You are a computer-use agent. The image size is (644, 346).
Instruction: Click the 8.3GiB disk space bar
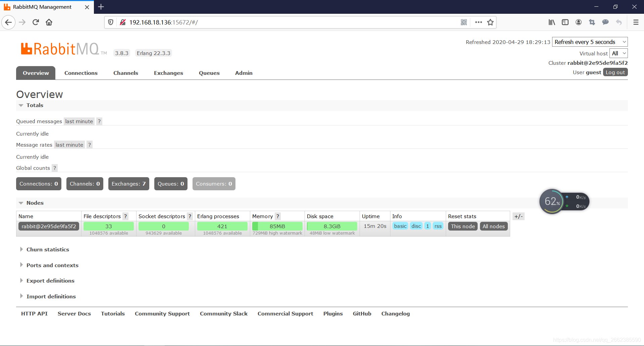coord(332,227)
